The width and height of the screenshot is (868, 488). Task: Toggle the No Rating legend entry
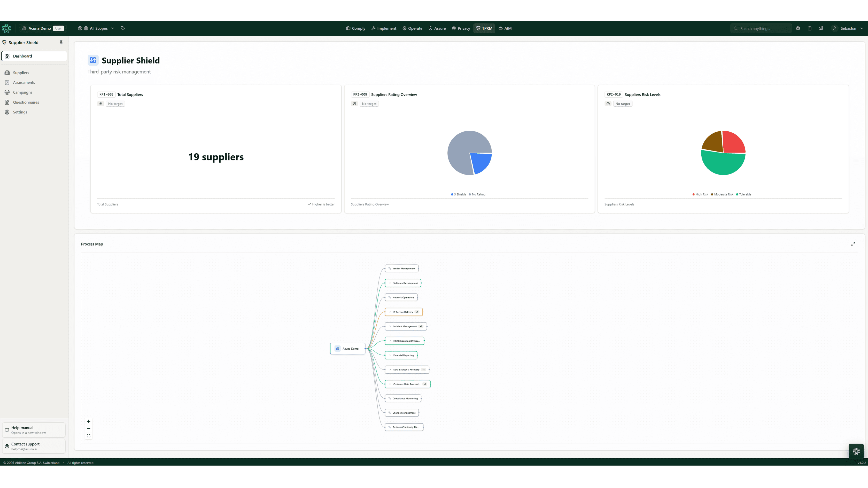[x=477, y=194]
